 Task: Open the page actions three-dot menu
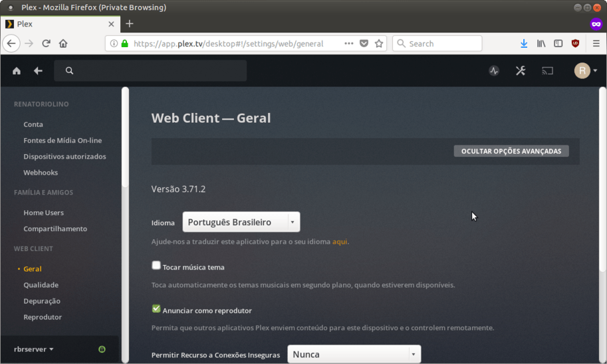(x=349, y=43)
